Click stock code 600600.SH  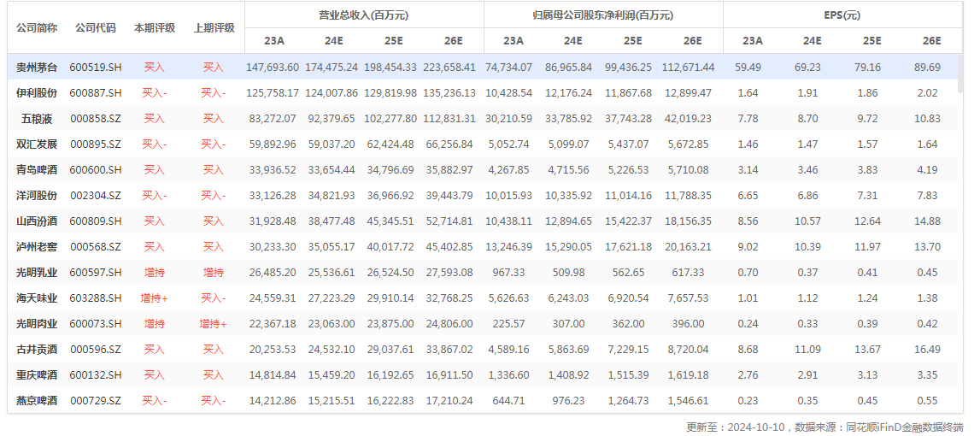(x=95, y=169)
